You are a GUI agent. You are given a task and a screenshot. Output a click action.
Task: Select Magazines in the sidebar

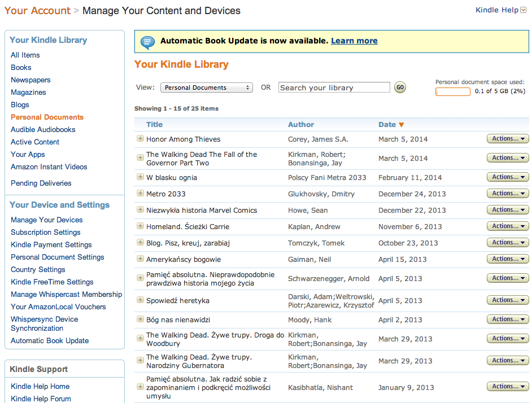pos(28,92)
